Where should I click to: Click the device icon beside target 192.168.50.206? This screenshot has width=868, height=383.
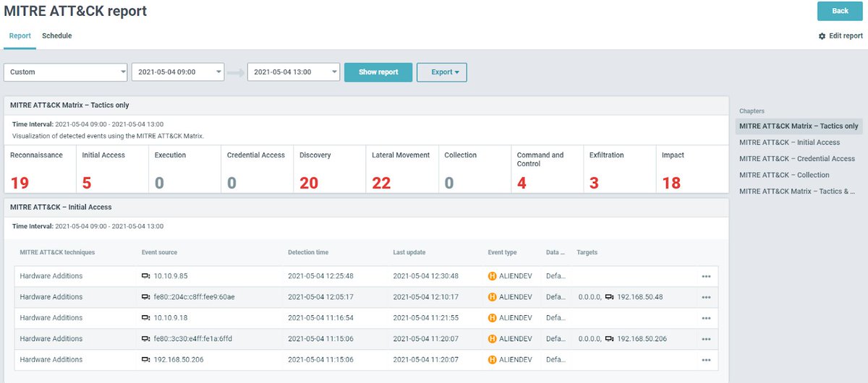pyautogui.click(x=609, y=339)
